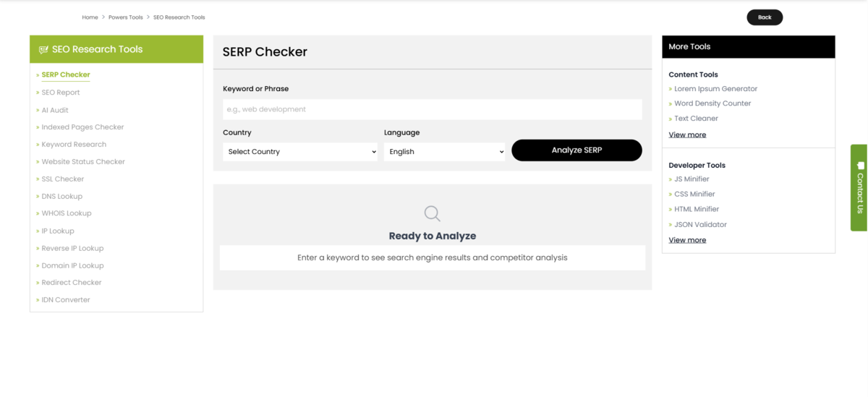Screen dimensions: 868x397
Task: Click View more under Content Tools
Action: 687,135
